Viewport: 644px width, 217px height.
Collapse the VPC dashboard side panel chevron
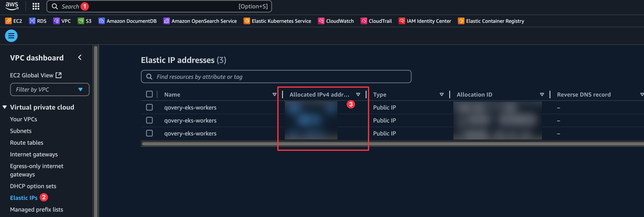click(80, 57)
